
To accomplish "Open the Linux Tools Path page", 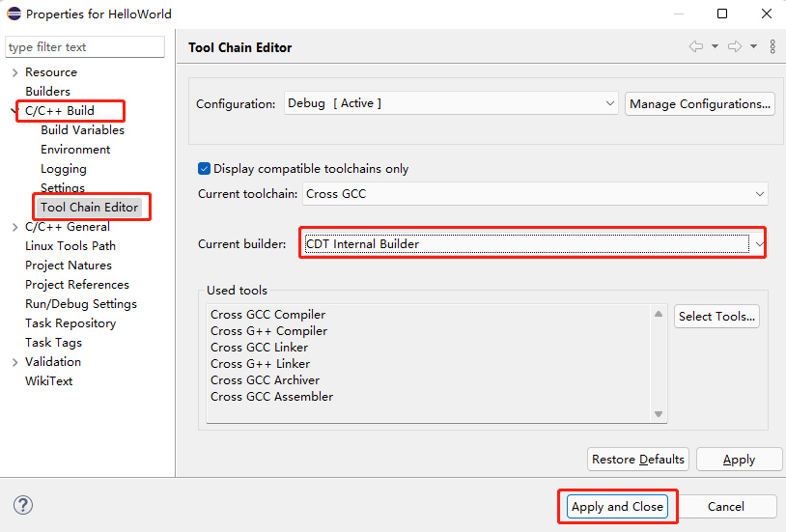I will [70, 246].
